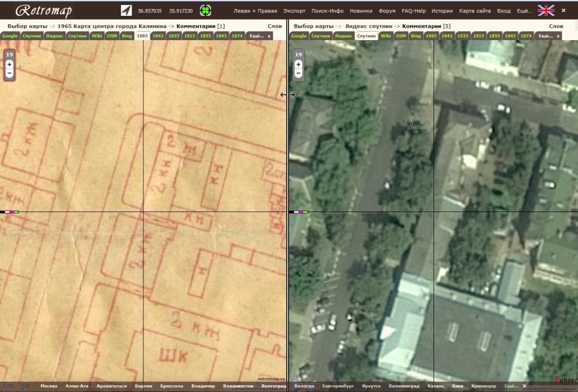578x392 pixels.
Task: Click the green crosshair sync icon
Action: click(205, 11)
